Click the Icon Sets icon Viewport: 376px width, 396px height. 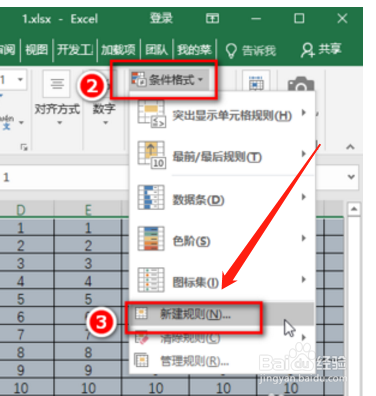(151, 280)
